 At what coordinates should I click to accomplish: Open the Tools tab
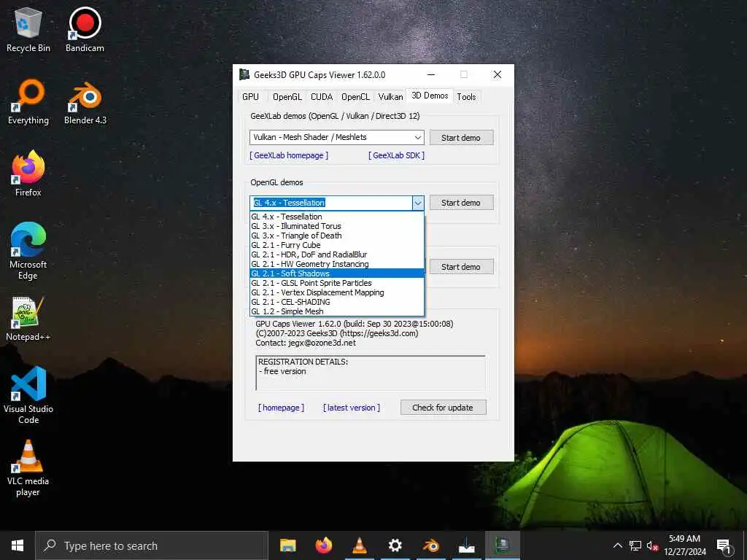coord(466,97)
